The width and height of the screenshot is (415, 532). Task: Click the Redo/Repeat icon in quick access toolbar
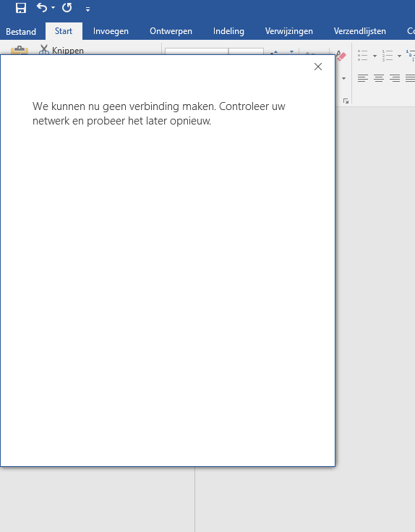point(67,7)
